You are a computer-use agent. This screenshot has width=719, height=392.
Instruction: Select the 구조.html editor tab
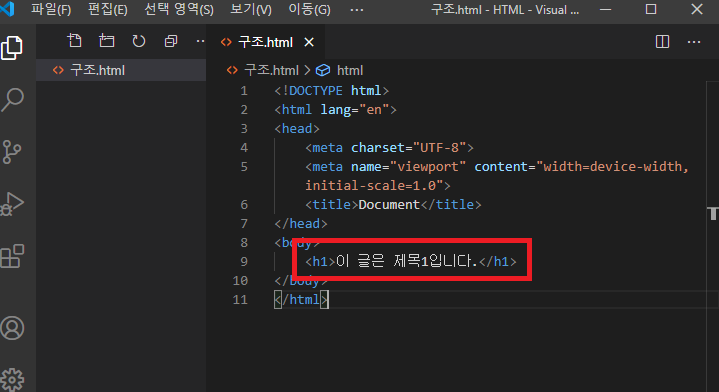coord(265,42)
